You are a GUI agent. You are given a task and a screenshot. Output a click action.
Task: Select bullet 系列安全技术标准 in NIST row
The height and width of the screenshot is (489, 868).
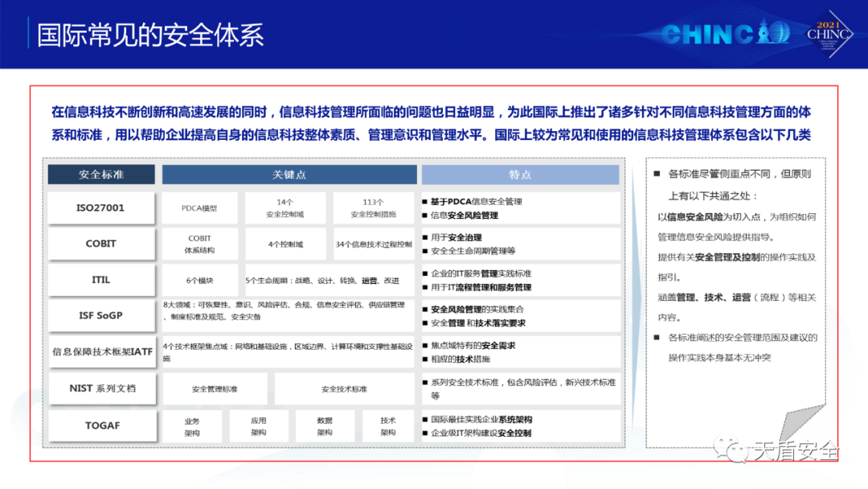519,388
